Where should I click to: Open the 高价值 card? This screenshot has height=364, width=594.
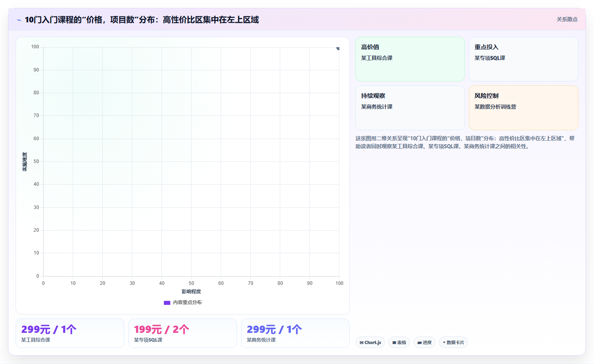(410, 59)
